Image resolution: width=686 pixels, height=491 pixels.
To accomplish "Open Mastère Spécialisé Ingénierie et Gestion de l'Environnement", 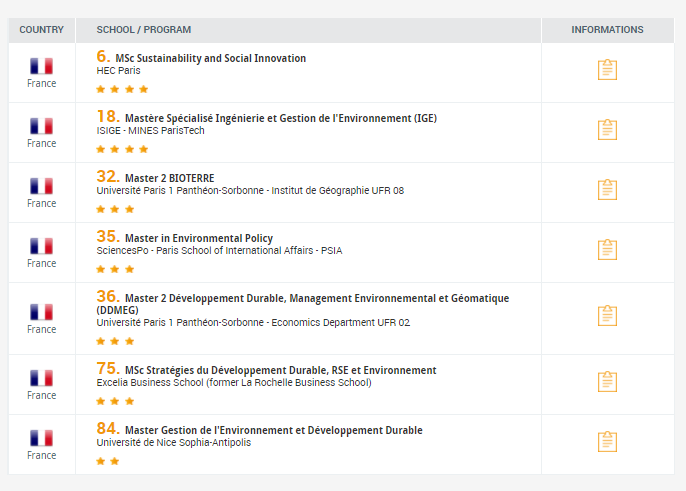I will (x=281, y=118).
